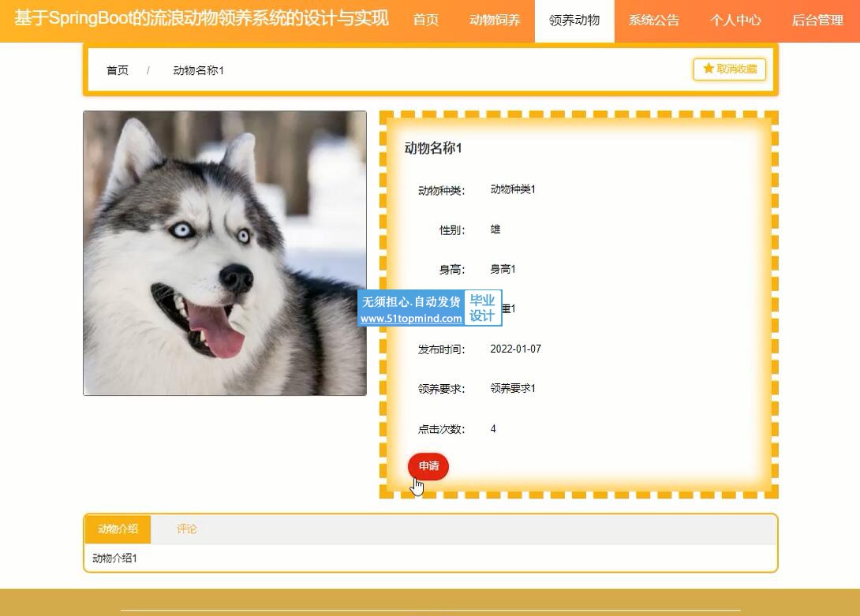Click the 身高: label
The height and width of the screenshot is (616, 860).
point(452,270)
